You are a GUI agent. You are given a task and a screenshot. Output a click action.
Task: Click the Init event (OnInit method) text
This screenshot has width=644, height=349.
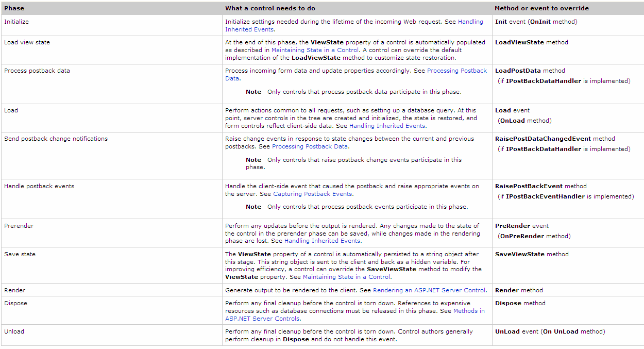coord(536,22)
